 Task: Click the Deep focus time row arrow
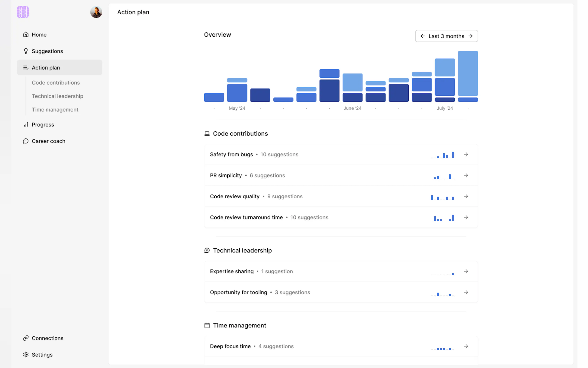coord(466,346)
